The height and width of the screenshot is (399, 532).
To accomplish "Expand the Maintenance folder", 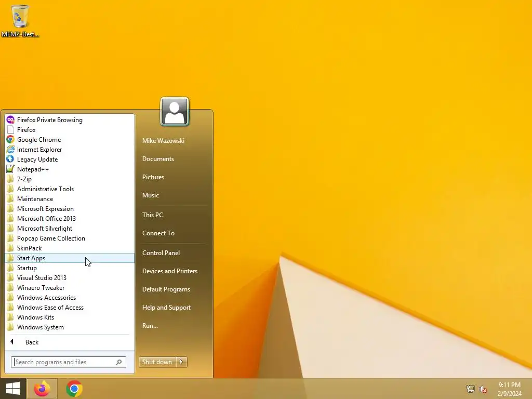I will 70,199.
